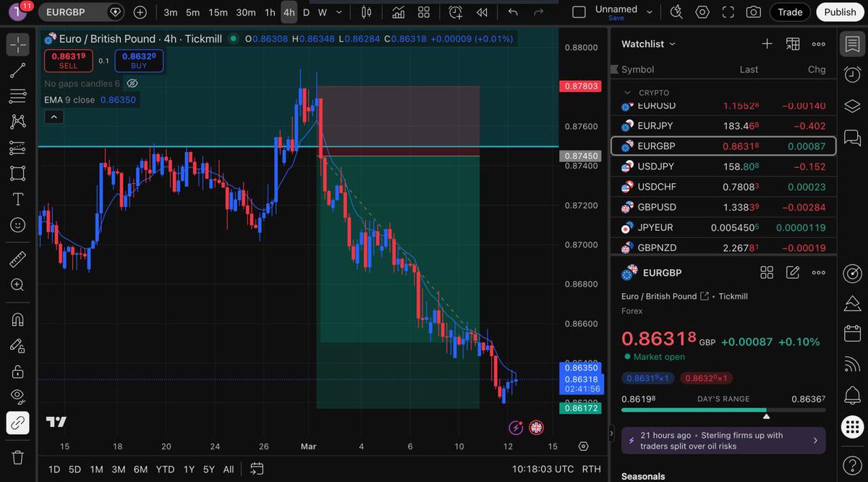The width and height of the screenshot is (868, 482).
Task: Open the Fibonacci retracement tools
Action: (18, 96)
